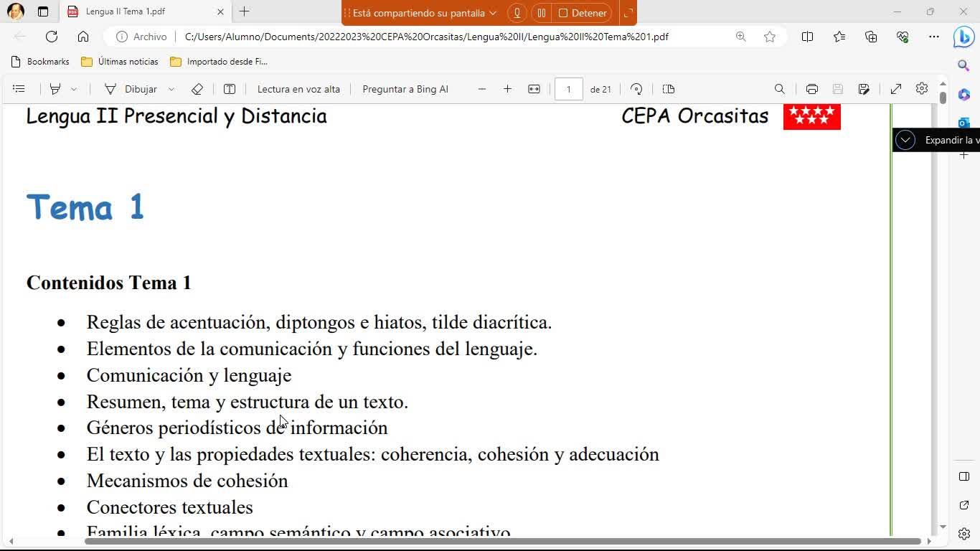Open Browser essentials heart icon
This screenshot has width=980, height=551.
click(903, 37)
